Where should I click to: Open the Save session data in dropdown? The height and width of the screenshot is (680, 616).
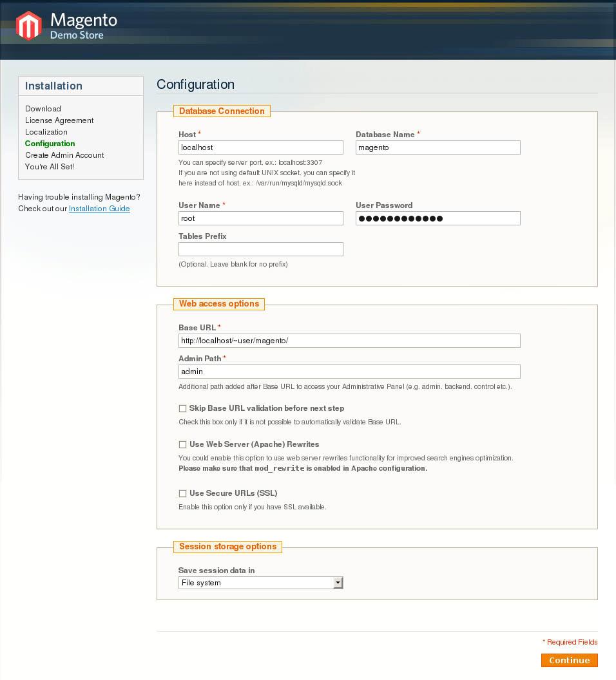[x=261, y=583]
